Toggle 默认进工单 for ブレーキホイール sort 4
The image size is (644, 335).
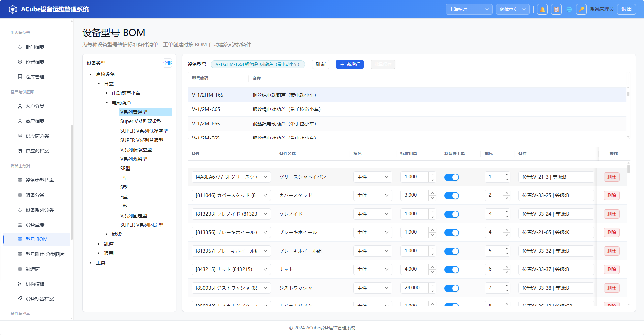coord(452,233)
